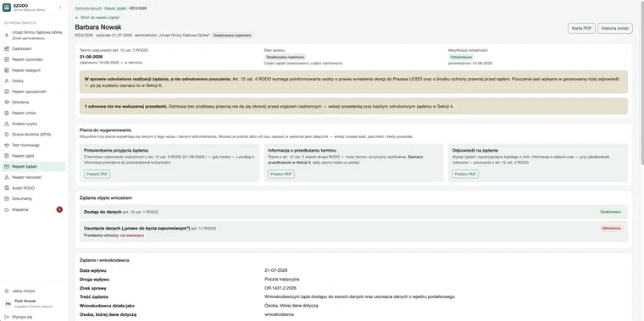Click the Test równowagi scales icon
Viewport: 644px width, 321px height.
[7, 146]
